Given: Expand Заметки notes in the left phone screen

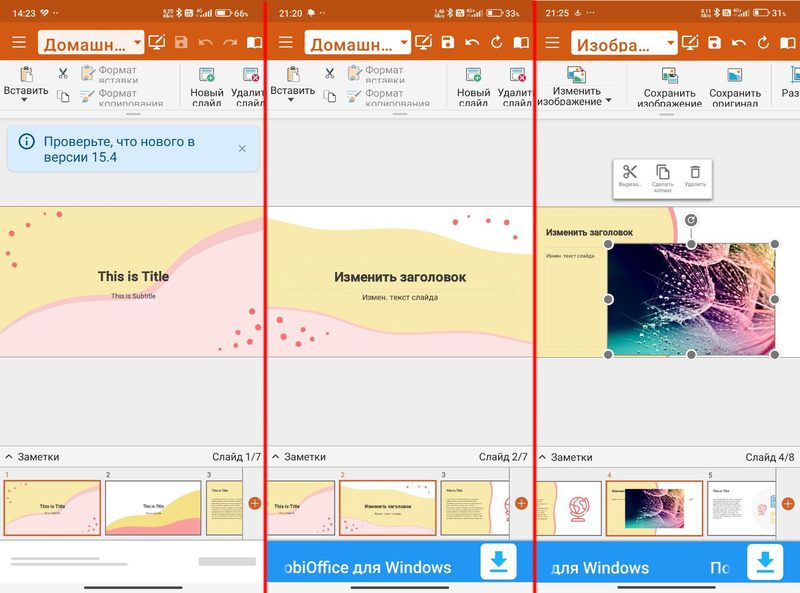Looking at the screenshot, I should [33, 457].
